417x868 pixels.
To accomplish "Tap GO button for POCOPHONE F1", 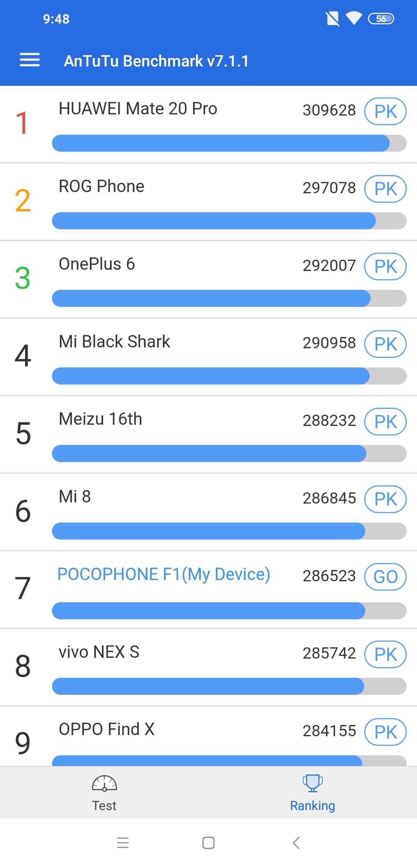I will 385,577.
